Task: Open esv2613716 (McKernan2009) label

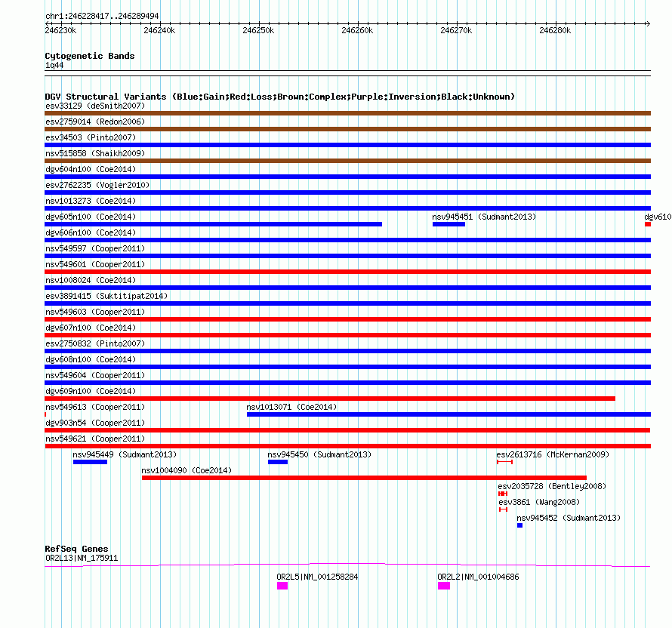Action: [553, 454]
